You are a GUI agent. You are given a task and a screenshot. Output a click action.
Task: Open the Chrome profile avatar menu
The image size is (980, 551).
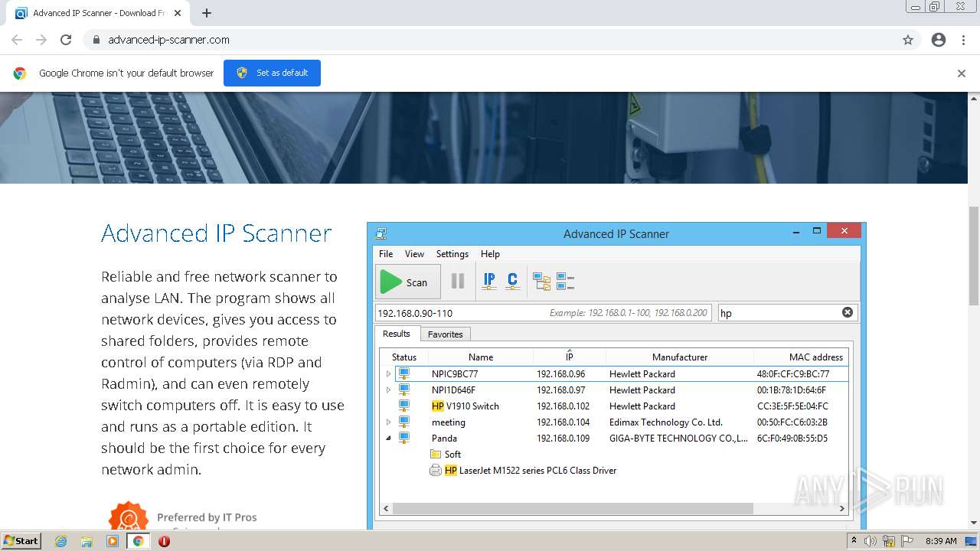939,40
